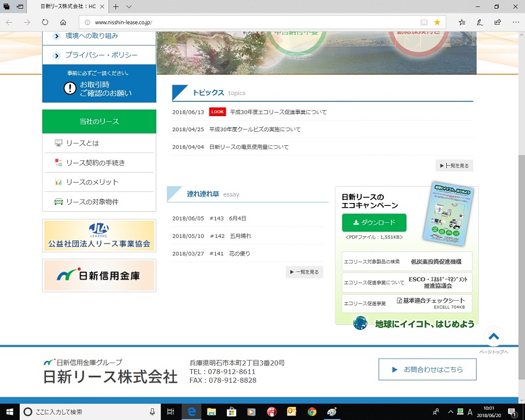Open プライバシー・ポリシー menu item
Screen dimensions: 525x420
click(99, 55)
